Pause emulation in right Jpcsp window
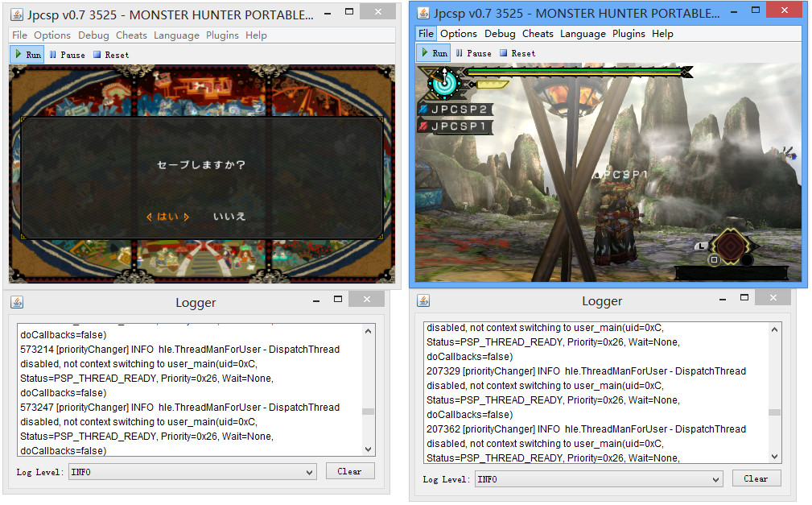 pos(473,53)
